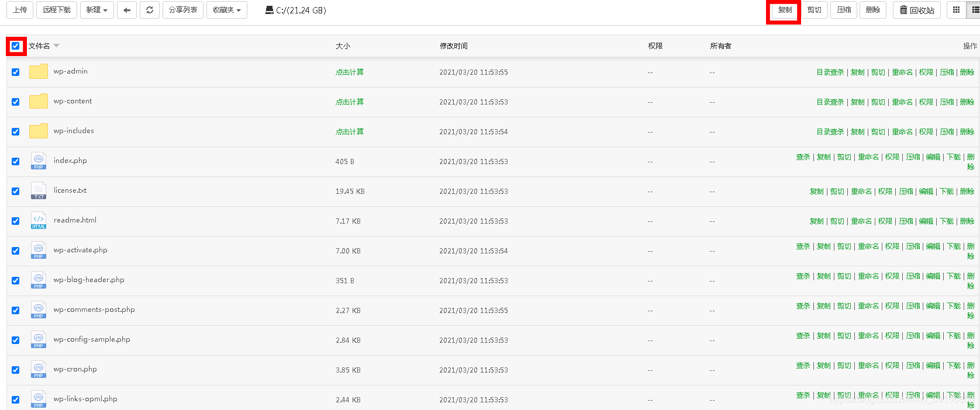
Task: Toggle the select-all checkbox in header
Action: coord(16,46)
